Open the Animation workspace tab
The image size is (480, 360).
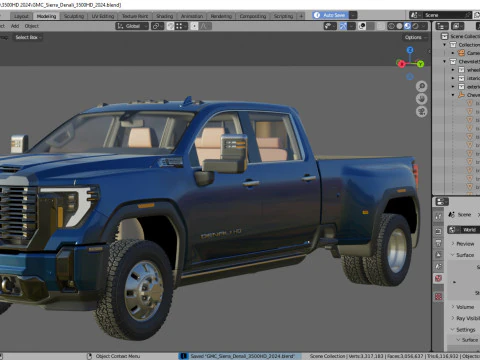[x=192, y=16]
